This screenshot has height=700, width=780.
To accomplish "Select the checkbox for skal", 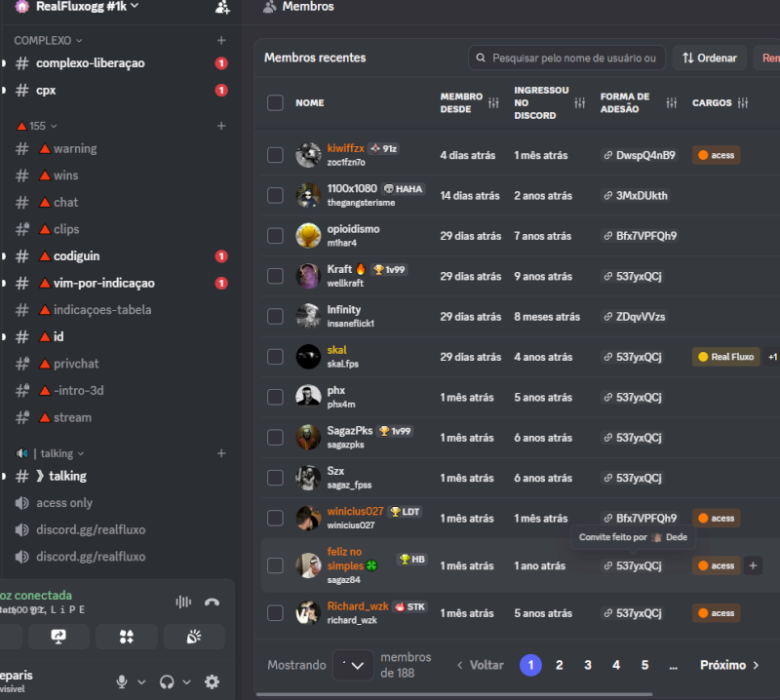I will point(275,357).
